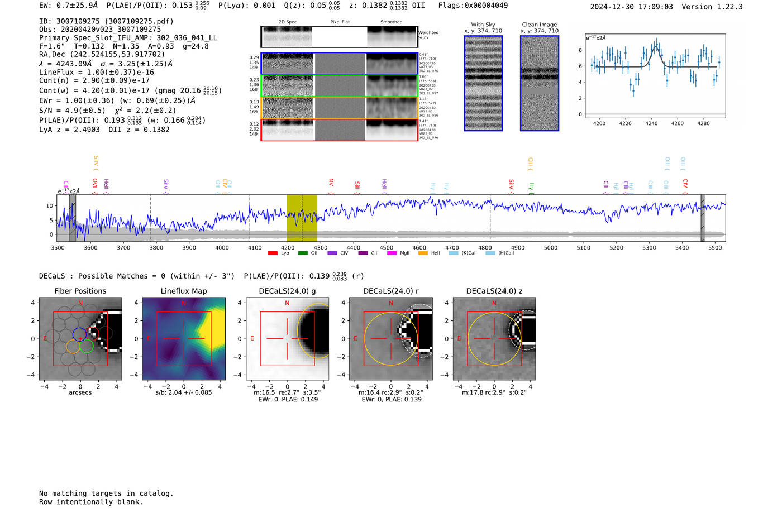Click the Clean Image cutout
Viewport: 782px width, 532px height.
pos(540,83)
